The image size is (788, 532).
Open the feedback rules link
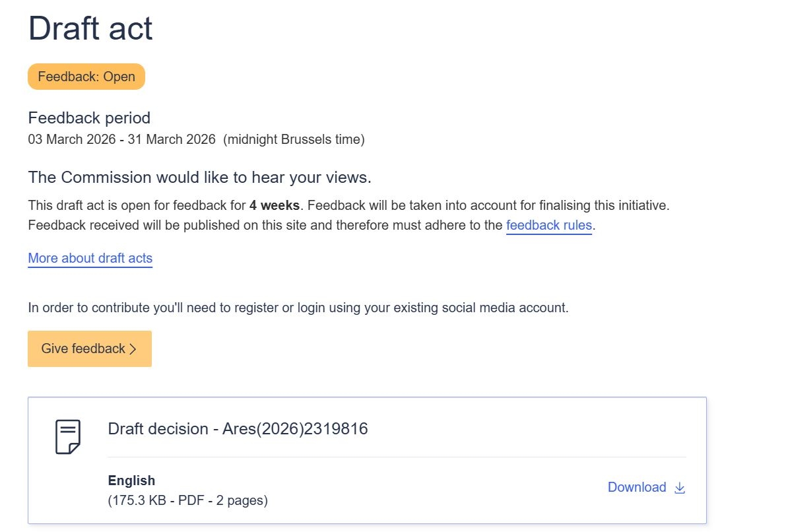[549, 225]
